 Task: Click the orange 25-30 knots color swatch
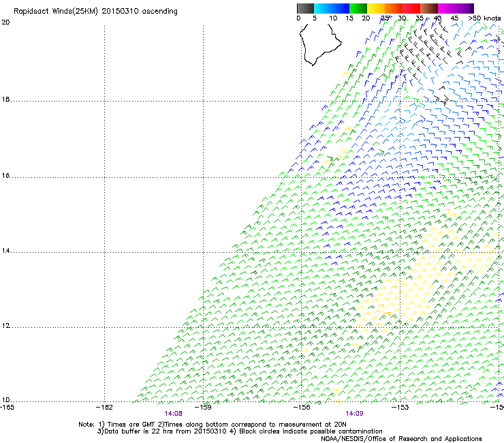tap(394, 8)
